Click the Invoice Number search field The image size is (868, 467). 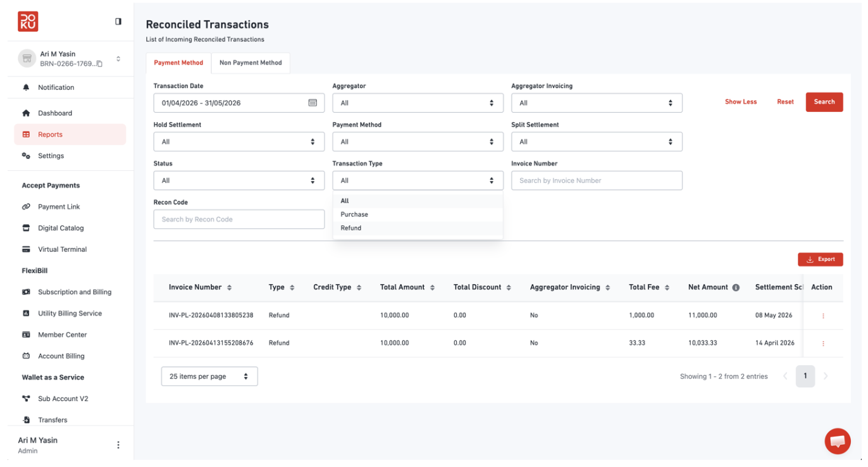[597, 180]
